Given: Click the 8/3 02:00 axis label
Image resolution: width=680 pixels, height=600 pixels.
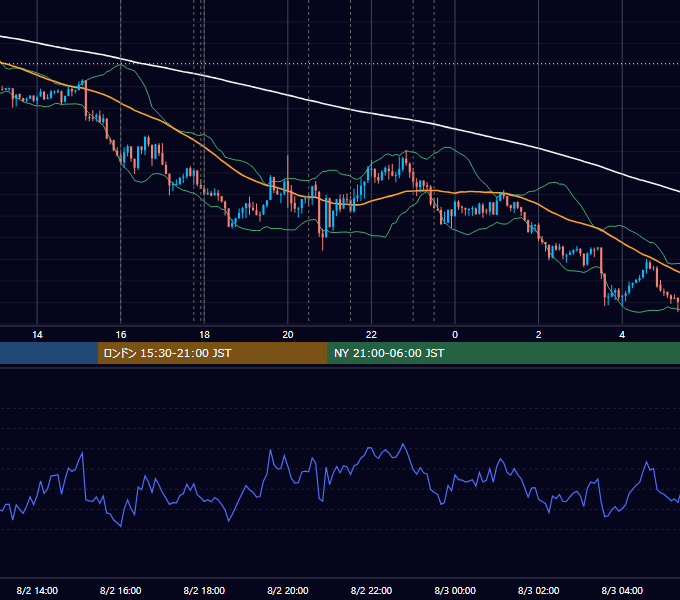Looking at the screenshot, I should (x=539, y=590).
